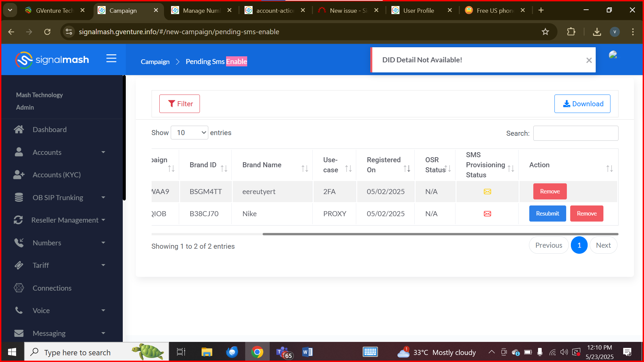The image size is (644, 362).
Task: Open the Show entries count dropdown
Action: (x=190, y=133)
